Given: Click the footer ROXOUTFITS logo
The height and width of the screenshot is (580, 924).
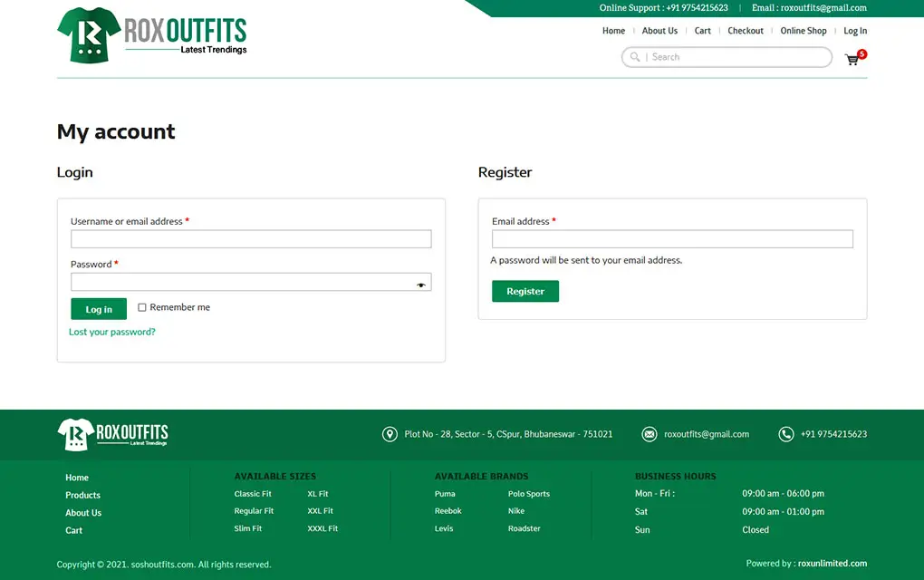Looking at the screenshot, I should click(x=112, y=434).
